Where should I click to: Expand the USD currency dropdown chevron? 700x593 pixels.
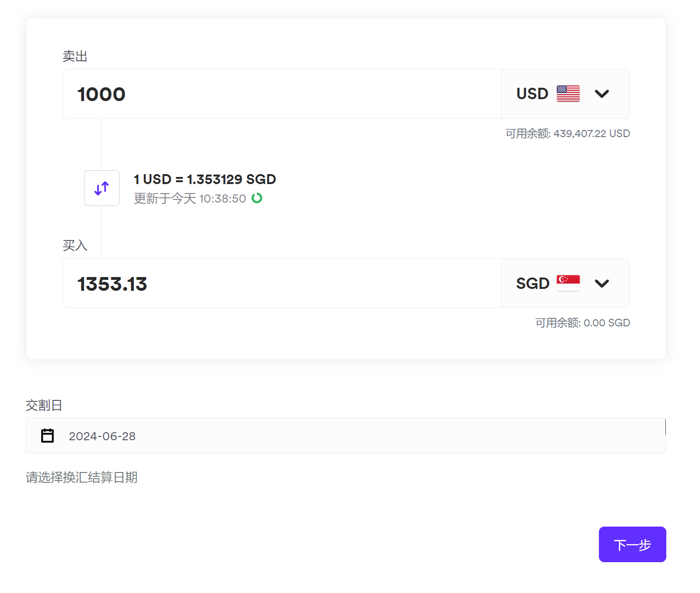[x=602, y=94]
